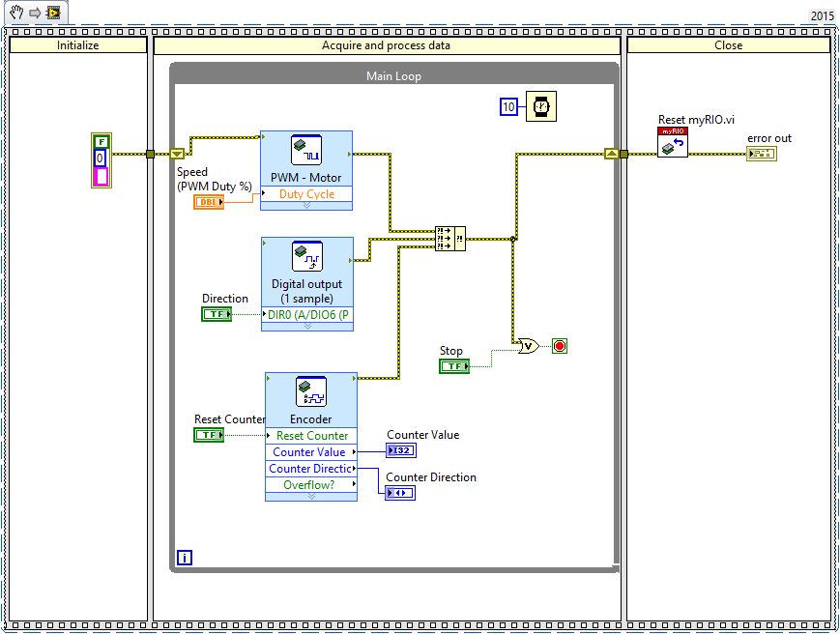Viewport: 840px width, 634px height.
Task: Select the Acquire and process data frame label
Action: pos(387,45)
